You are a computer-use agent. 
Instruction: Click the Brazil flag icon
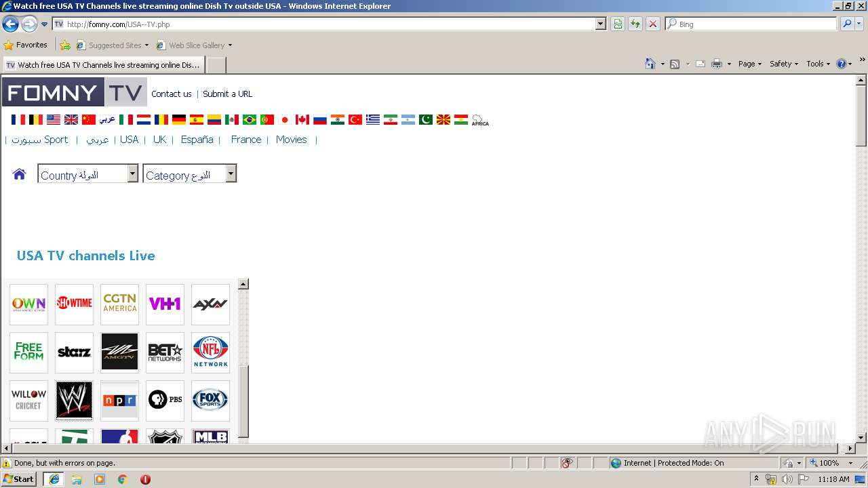pos(250,119)
